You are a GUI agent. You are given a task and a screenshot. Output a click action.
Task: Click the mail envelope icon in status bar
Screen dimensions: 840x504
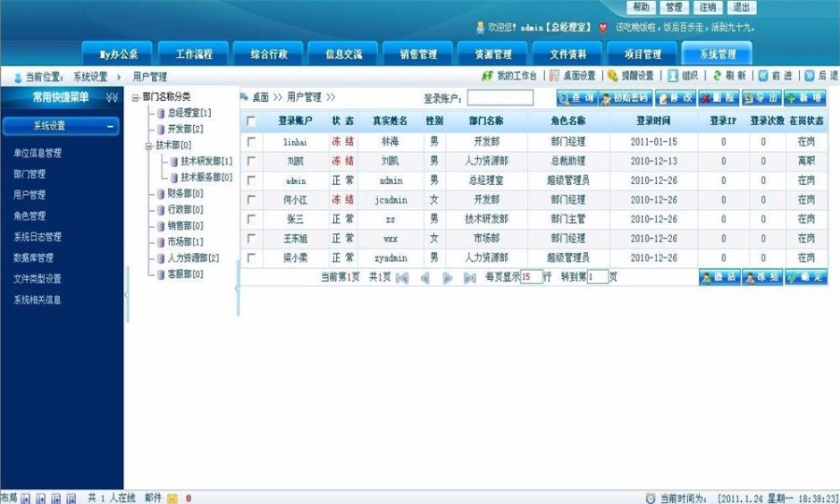point(173,498)
